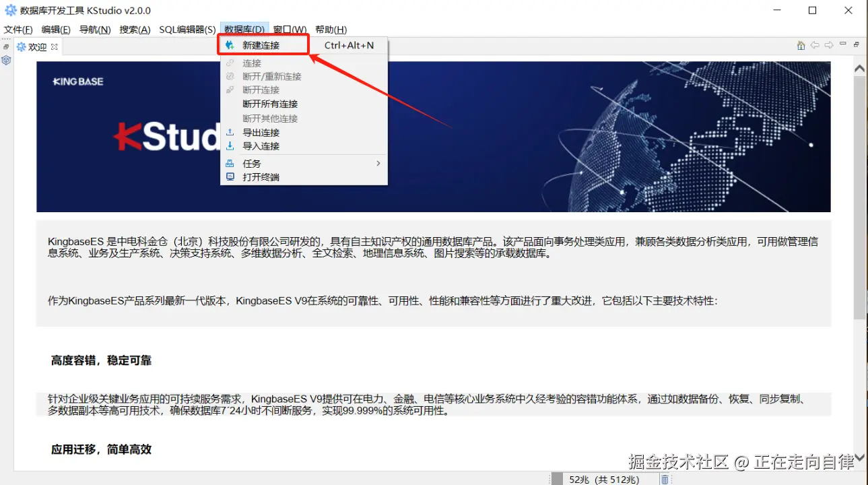Image resolution: width=868 pixels, height=485 pixels.
Task: Open the 搜索(A) menu
Action: (x=135, y=30)
